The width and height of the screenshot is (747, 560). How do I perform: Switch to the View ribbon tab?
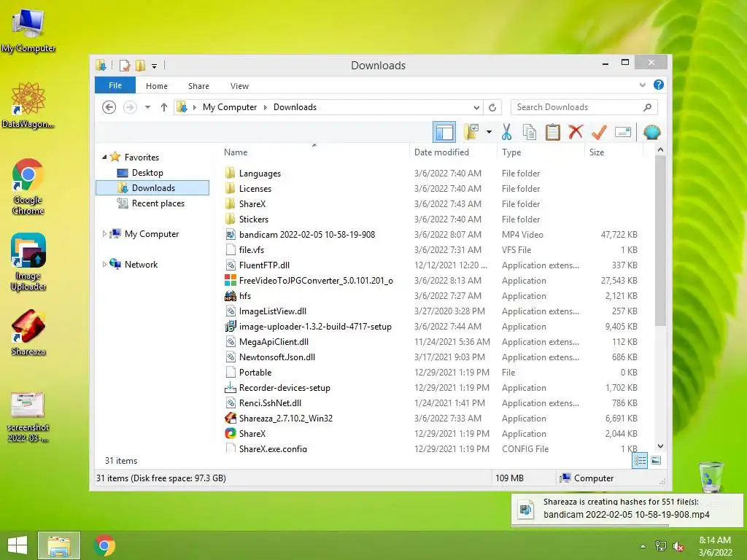pos(239,86)
